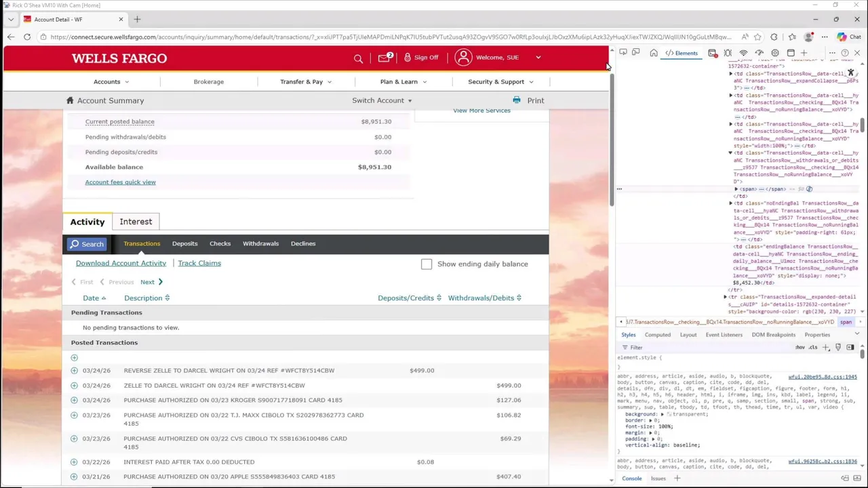This screenshot has height=488, width=868.
Task: Select the Activity tab
Action: [87, 222]
